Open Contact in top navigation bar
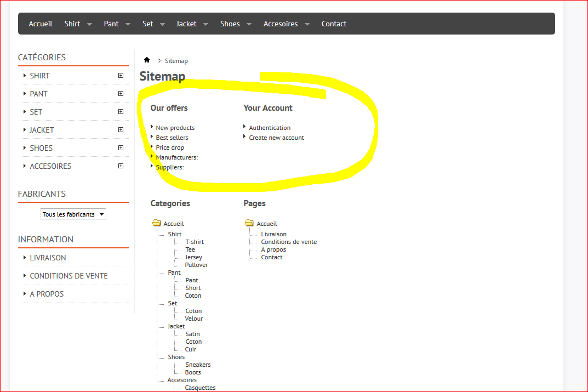 click(334, 24)
